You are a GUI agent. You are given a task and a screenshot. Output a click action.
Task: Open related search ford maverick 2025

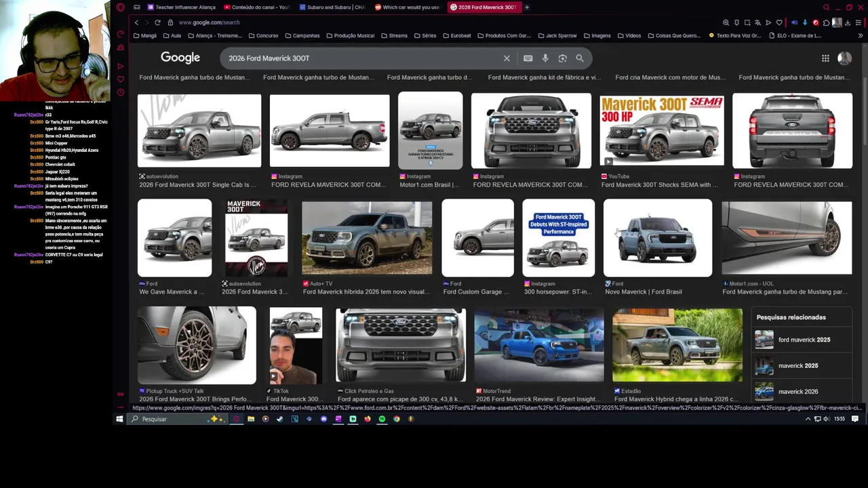click(x=803, y=340)
